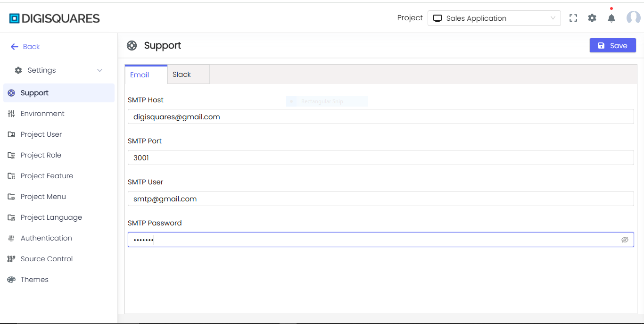Open Authentication settings
The width and height of the screenshot is (644, 324).
click(46, 238)
